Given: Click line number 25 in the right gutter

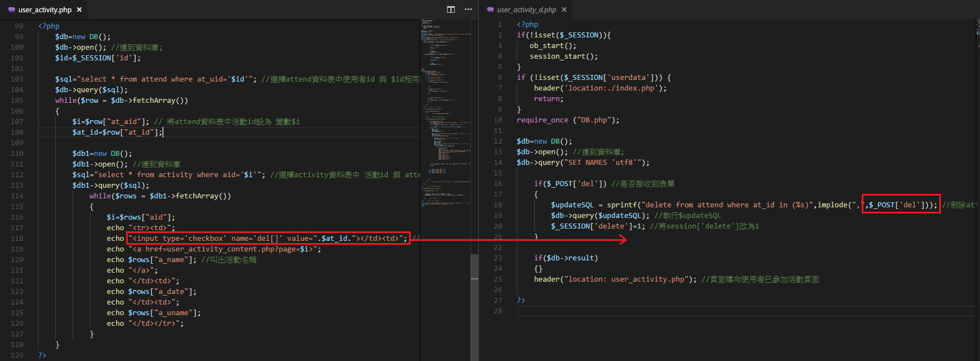Looking at the screenshot, I should coord(498,279).
